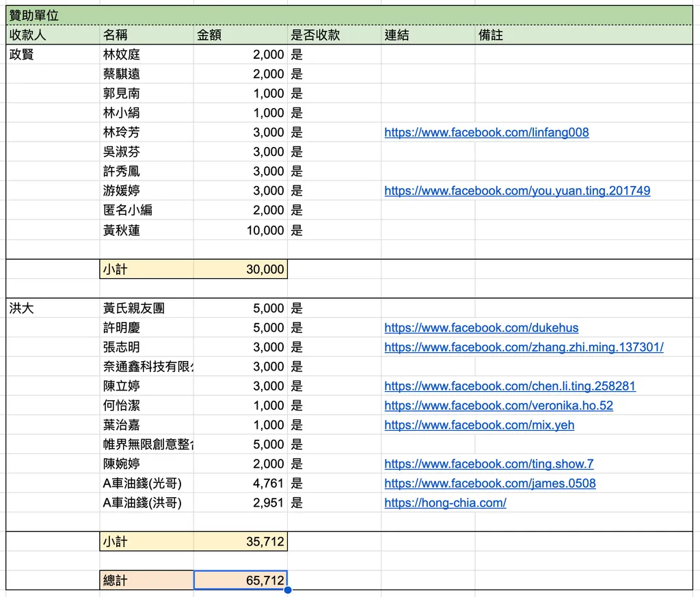The width and height of the screenshot is (700, 597).
Task: Select the cell A車油錢(洪哥)
Action: pyautogui.click(x=146, y=503)
